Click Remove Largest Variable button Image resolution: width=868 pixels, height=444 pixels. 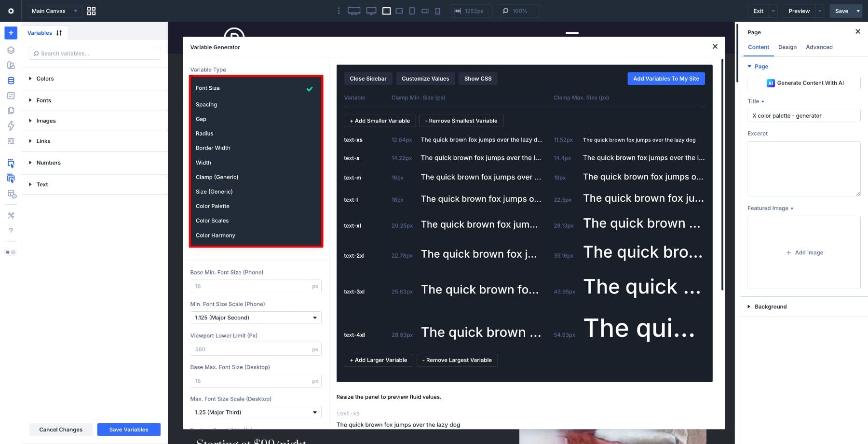point(457,360)
